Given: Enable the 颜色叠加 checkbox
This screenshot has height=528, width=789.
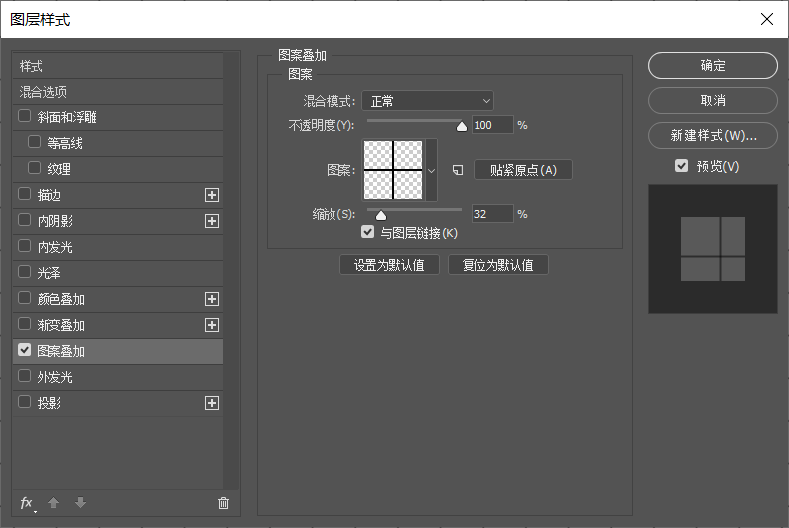Looking at the screenshot, I should pyautogui.click(x=24, y=298).
